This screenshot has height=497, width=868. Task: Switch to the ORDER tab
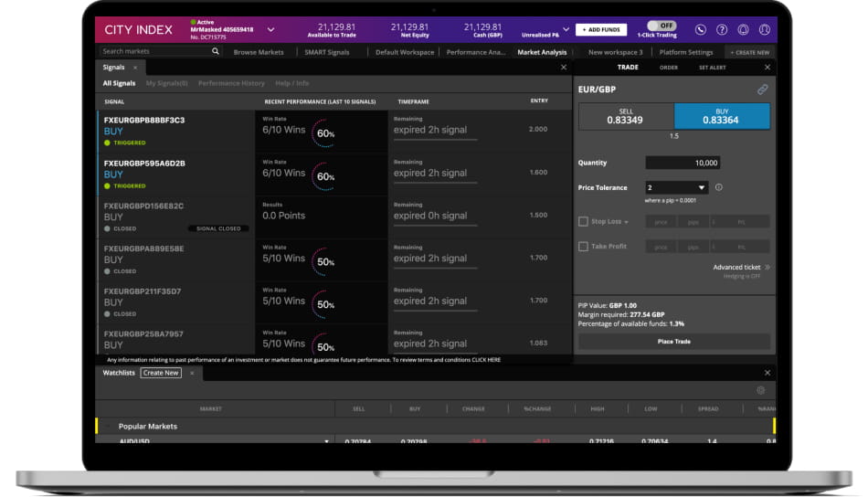tap(668, 68)
